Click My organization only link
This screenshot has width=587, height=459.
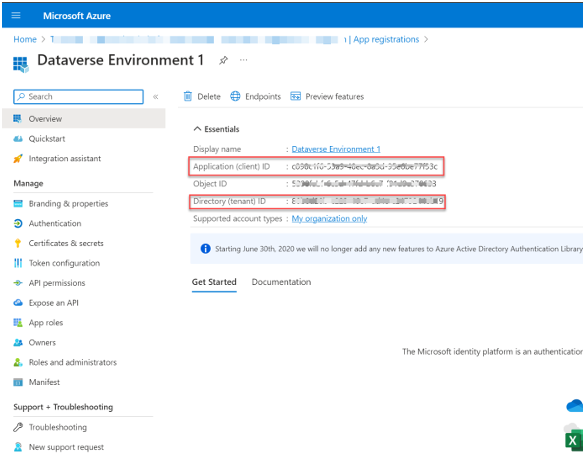(x=329, y=219)
